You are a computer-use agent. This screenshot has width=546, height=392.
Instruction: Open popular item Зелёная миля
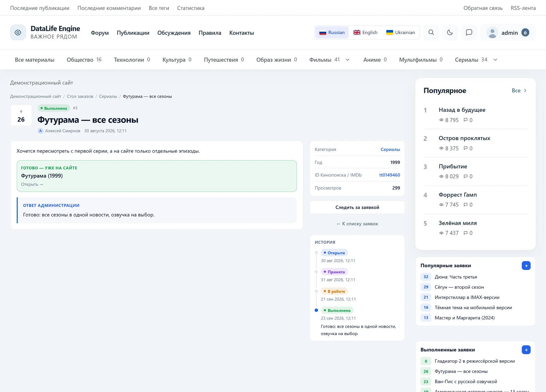pos(458,223)
